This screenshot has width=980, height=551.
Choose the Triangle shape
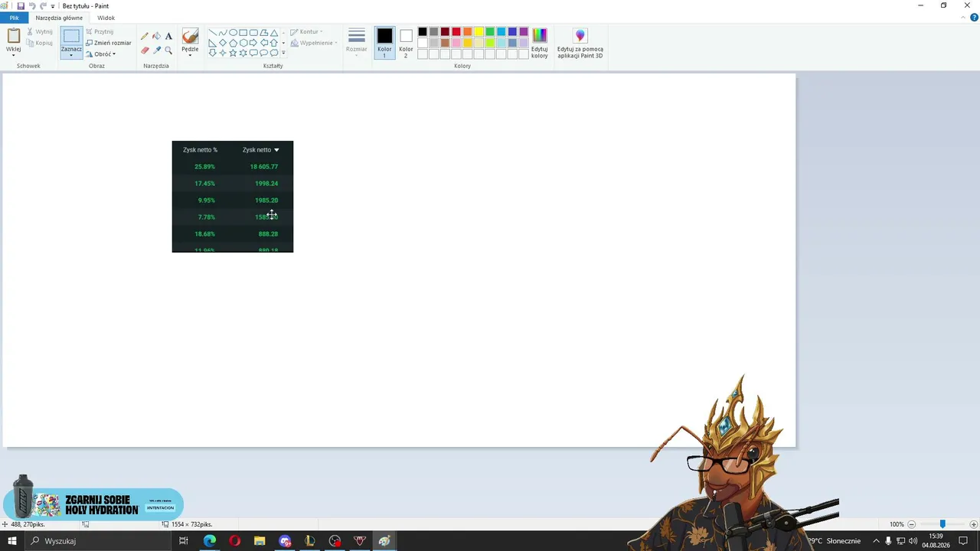[274, 33]
